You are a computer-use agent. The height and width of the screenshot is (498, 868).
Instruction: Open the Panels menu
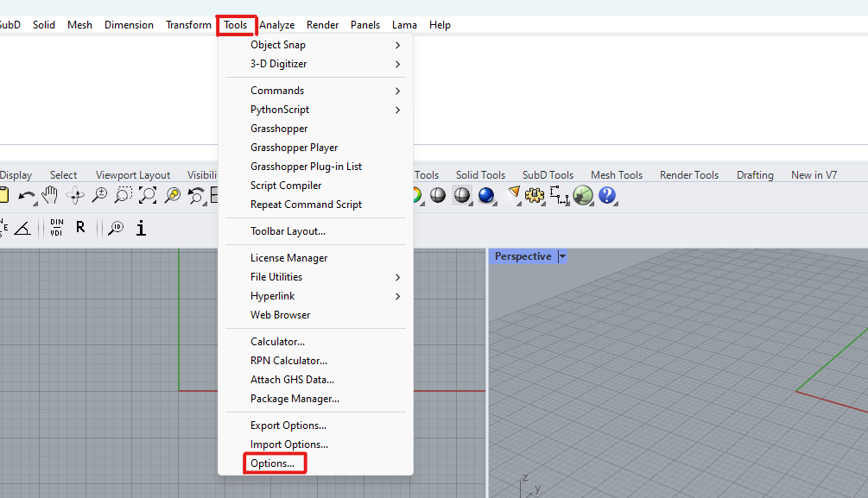365,25
